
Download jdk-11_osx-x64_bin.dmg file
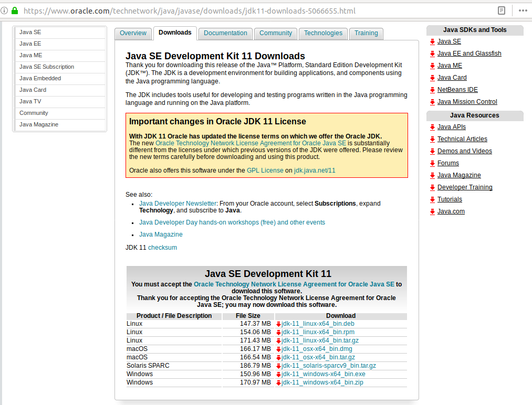[317, 349]
